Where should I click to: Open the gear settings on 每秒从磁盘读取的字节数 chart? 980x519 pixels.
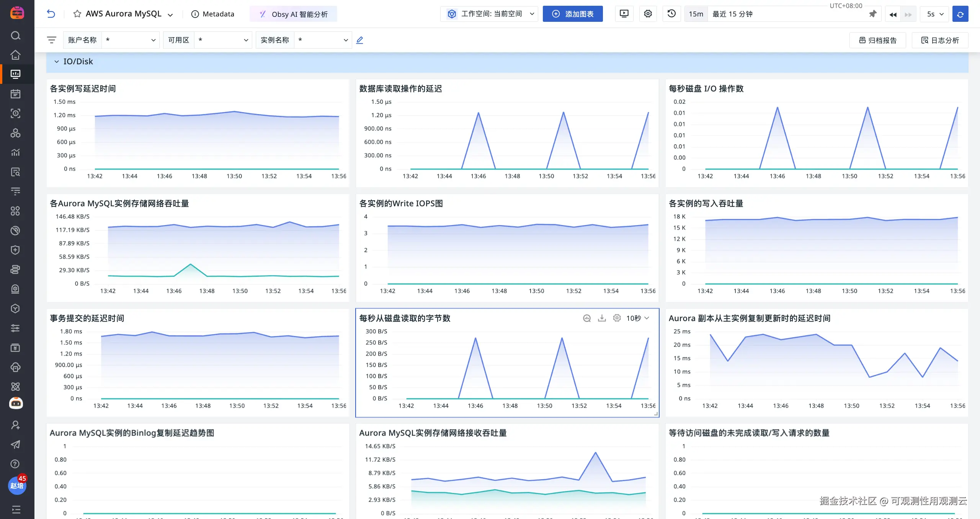click(x=617, y=318)
